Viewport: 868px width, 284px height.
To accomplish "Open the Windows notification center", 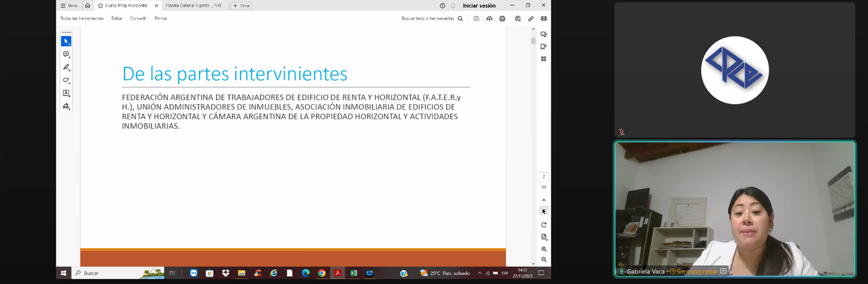I will click(541, 273).
